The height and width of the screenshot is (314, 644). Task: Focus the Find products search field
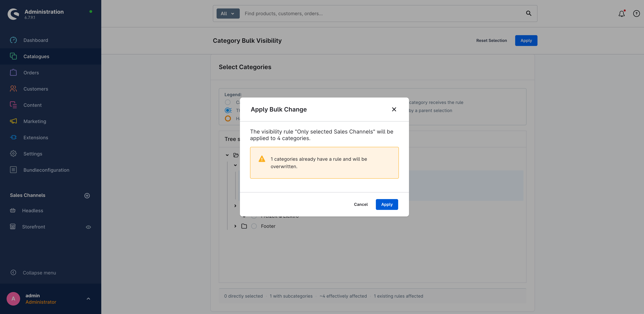(382, 14)
